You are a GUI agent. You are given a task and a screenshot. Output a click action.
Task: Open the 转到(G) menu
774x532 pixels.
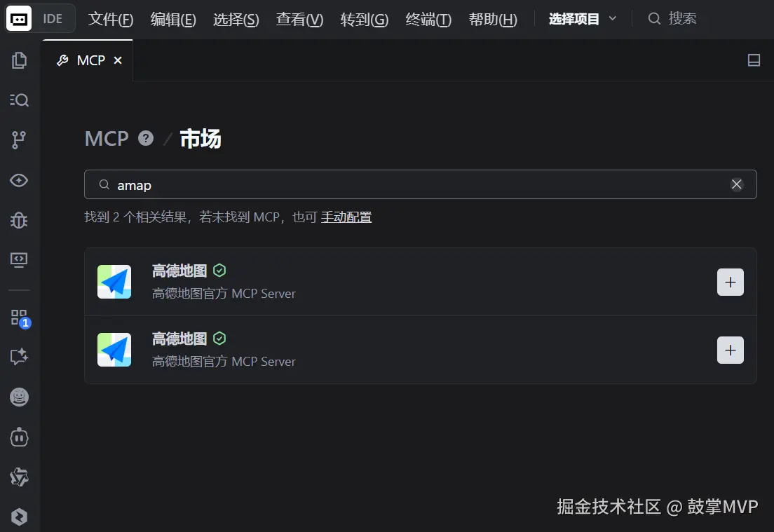[x=365, y=19]
